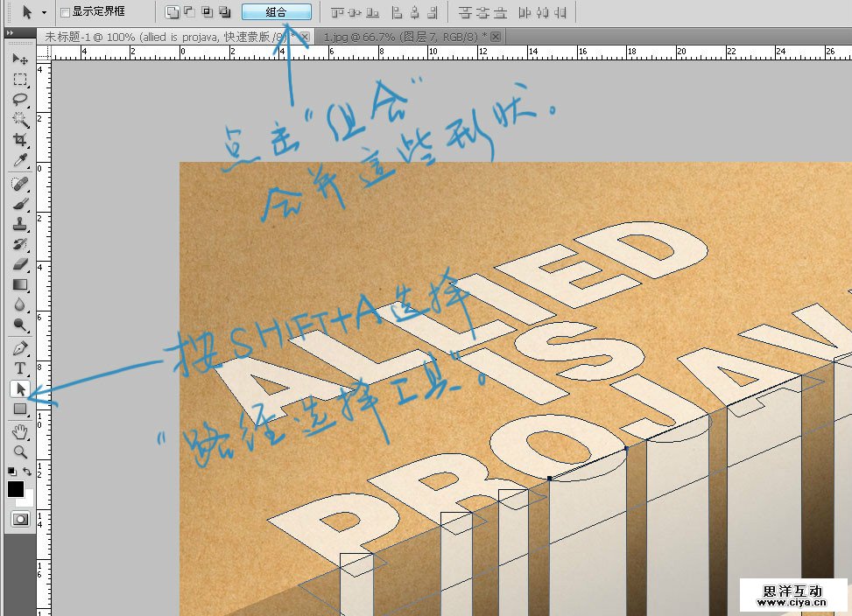Swap foreground and background colors
The width and height of the screenshot is (852, 616).
coord(27,472)
